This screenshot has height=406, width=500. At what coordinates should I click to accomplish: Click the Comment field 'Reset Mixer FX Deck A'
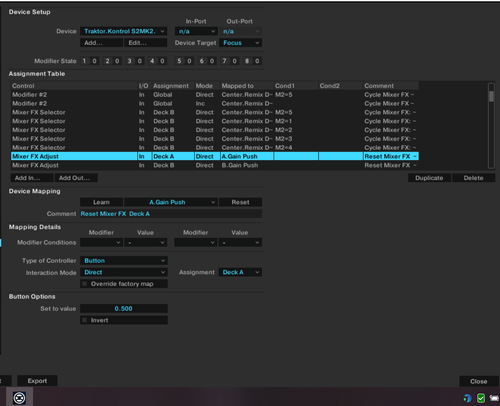pyautogui.click(x=171, y=214)
